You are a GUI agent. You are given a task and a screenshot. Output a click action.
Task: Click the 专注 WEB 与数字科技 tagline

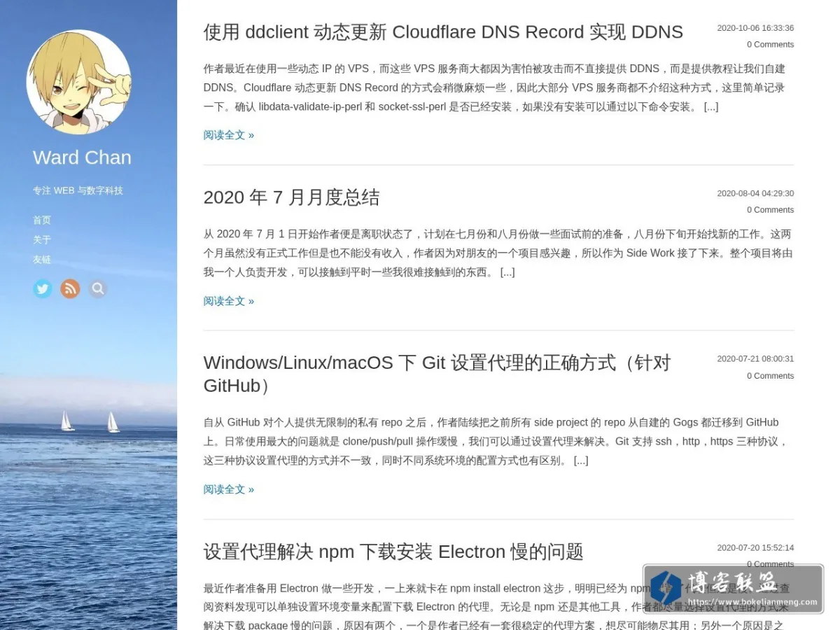pyautogui.click(x=78, y=190)
